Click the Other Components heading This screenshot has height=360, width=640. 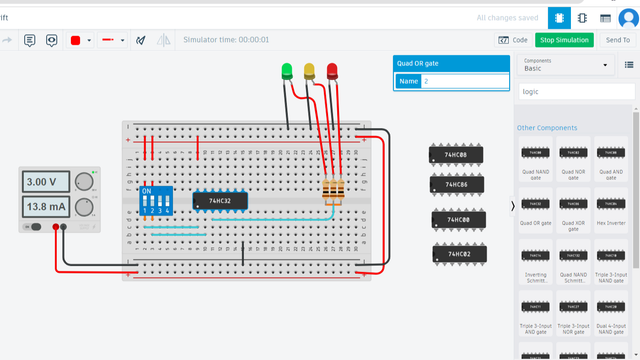(547, 128)
